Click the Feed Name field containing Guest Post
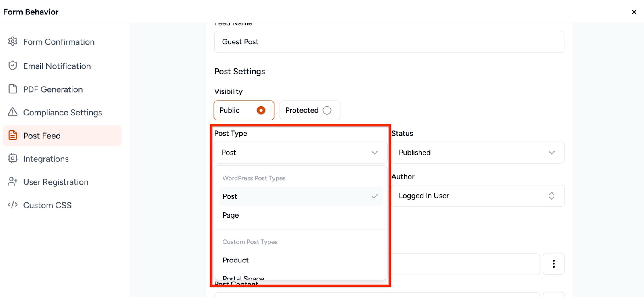644x301 pixels. point(389,42)
